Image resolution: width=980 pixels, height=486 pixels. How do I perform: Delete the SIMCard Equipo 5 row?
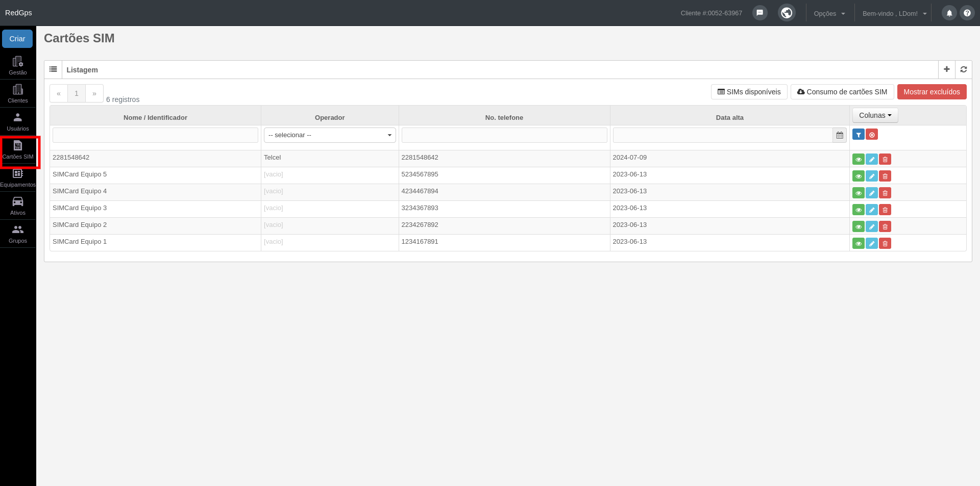(x=885, y=176)
